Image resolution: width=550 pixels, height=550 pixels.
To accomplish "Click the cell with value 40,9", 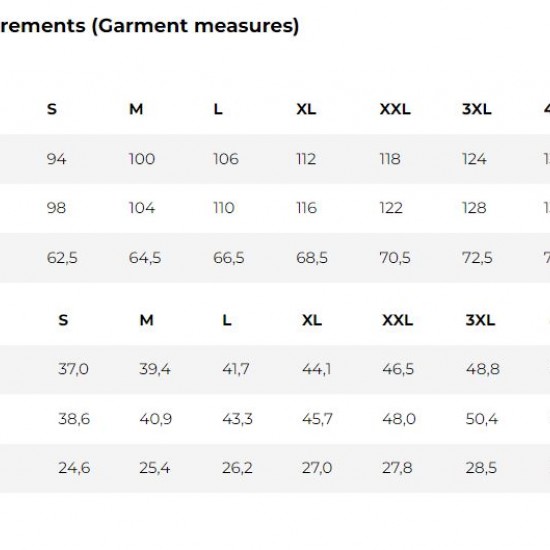I will pyautogui.click(x=156, y=419).
